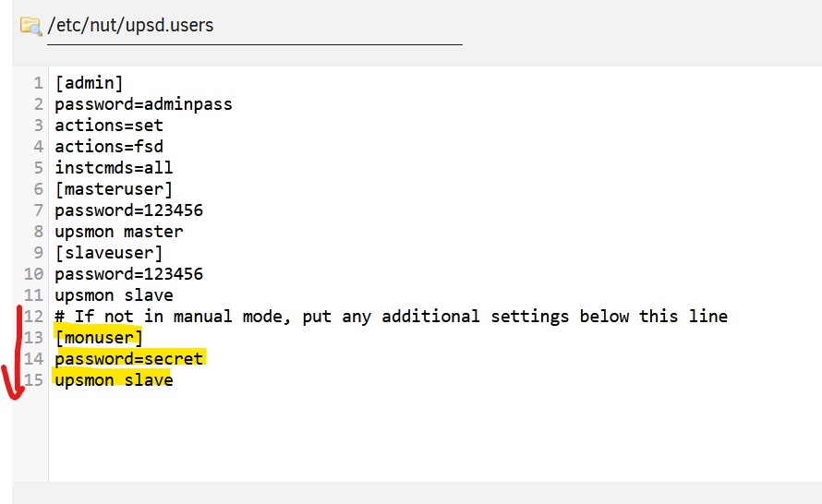The width and height of the screenshot is (822, 504).
Task: Click the [admin] section header line
Action: [89, 83]
